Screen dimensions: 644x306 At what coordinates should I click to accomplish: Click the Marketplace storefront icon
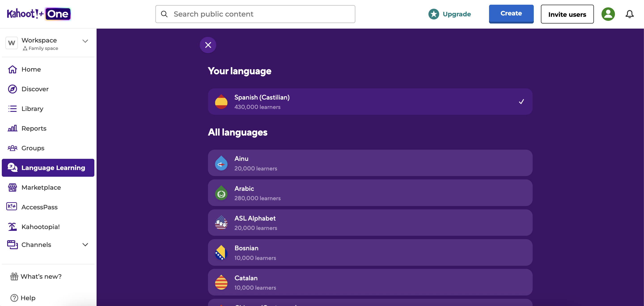(13, 187)
